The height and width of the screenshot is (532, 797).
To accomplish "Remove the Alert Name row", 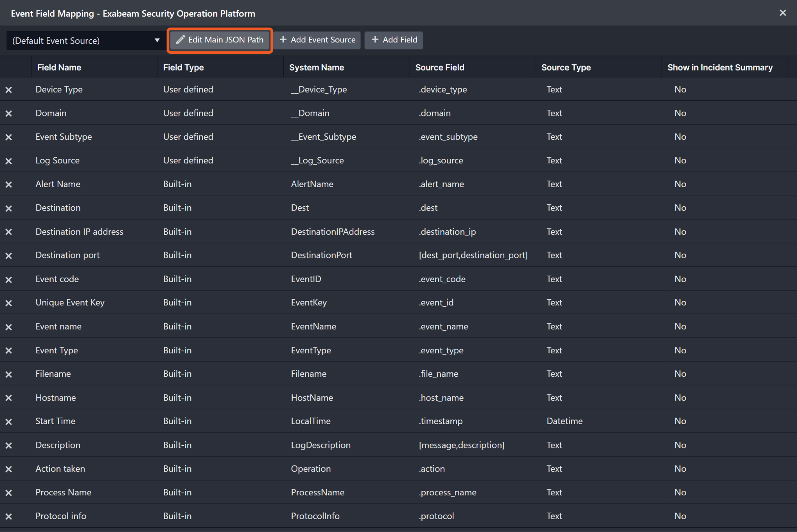I will [9, 184].
